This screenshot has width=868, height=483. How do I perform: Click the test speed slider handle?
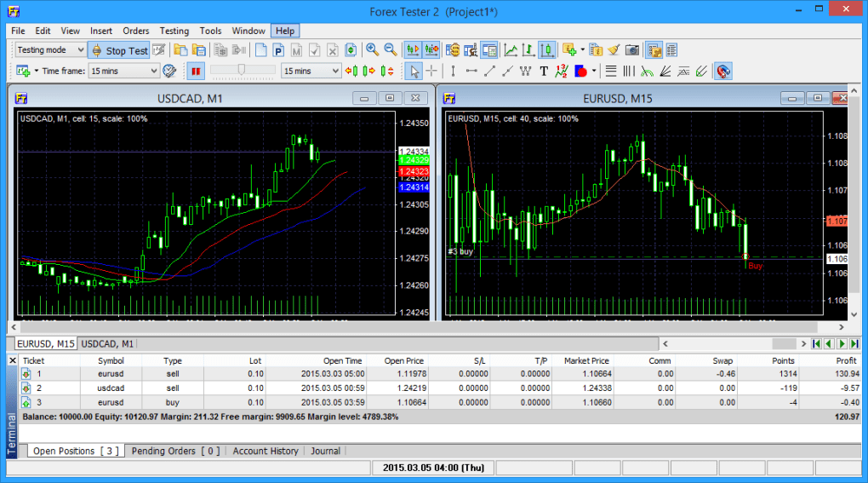point(243,70)
